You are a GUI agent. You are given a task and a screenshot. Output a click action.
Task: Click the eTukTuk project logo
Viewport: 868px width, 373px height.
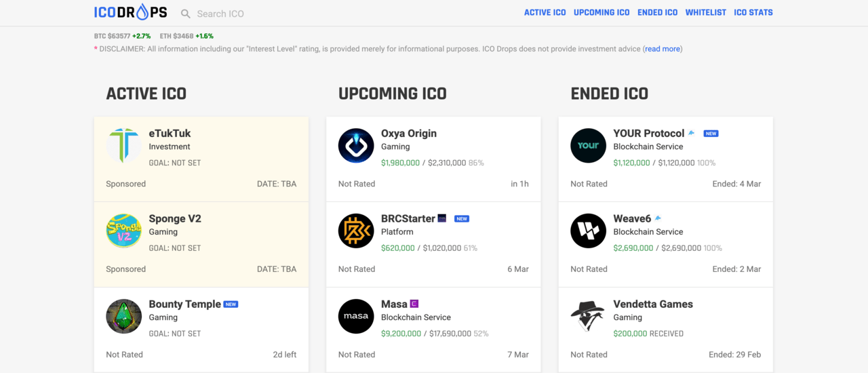point(123,145)
